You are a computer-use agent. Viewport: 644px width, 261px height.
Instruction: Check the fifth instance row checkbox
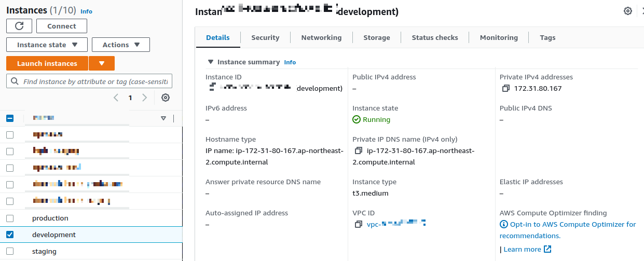[10, 201]
